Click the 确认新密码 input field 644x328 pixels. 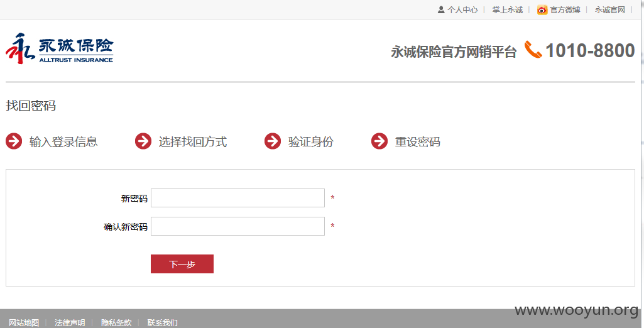pyautogui.click(x=237, y=226)
